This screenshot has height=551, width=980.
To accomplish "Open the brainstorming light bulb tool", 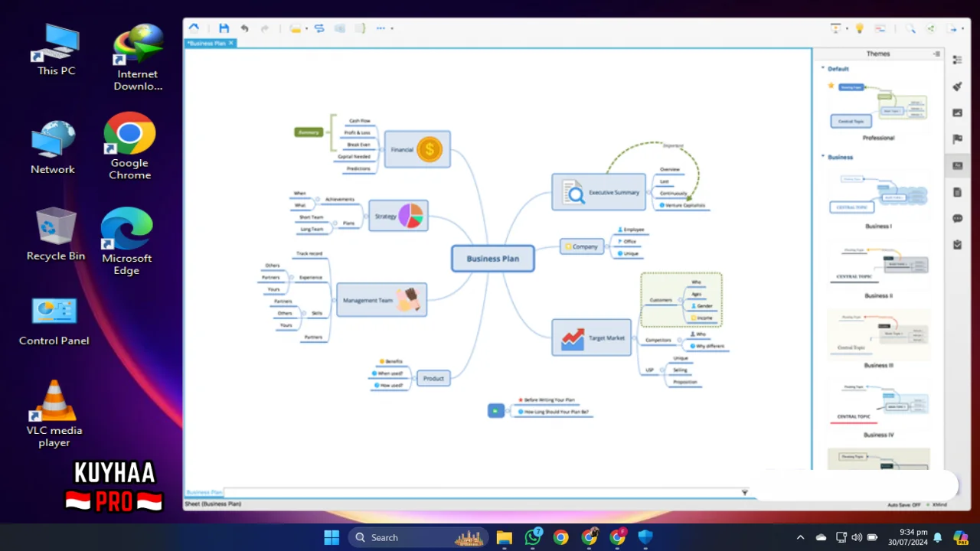I will coord(859,28).
